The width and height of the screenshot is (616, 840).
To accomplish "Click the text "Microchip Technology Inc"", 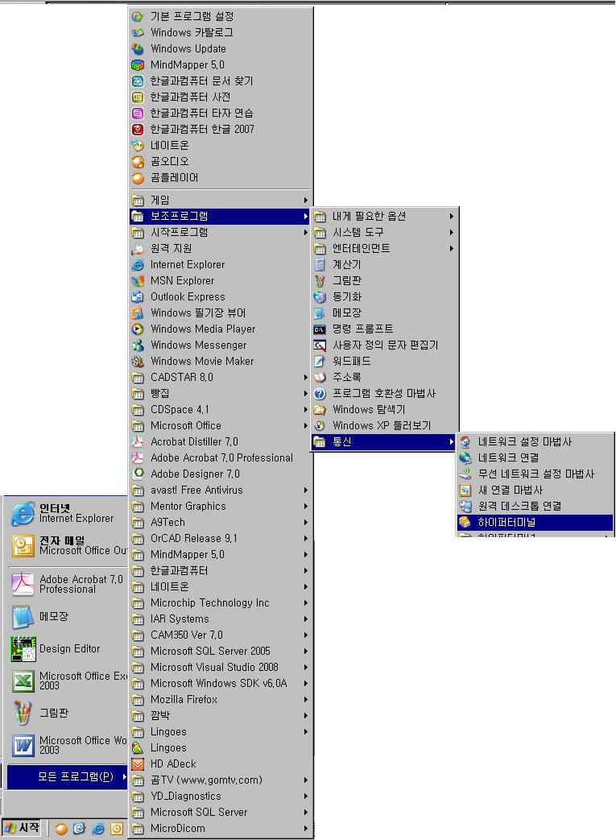I will [x=210, y=603].
